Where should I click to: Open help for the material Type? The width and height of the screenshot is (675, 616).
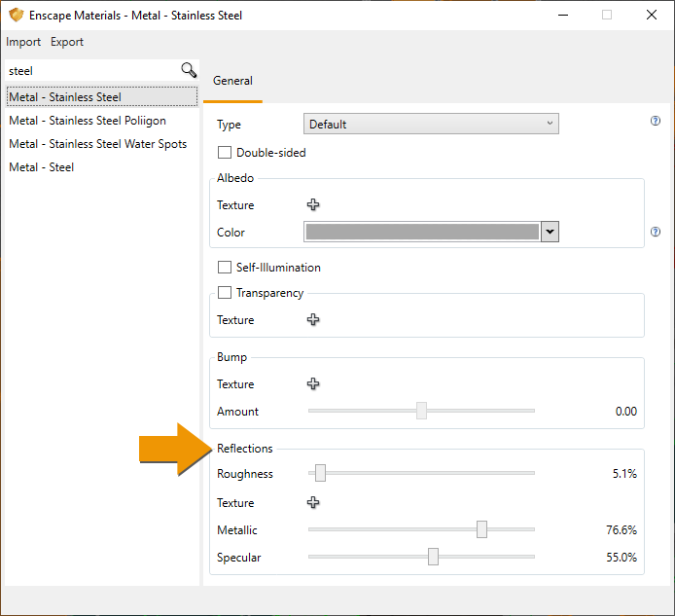point(656,121)
